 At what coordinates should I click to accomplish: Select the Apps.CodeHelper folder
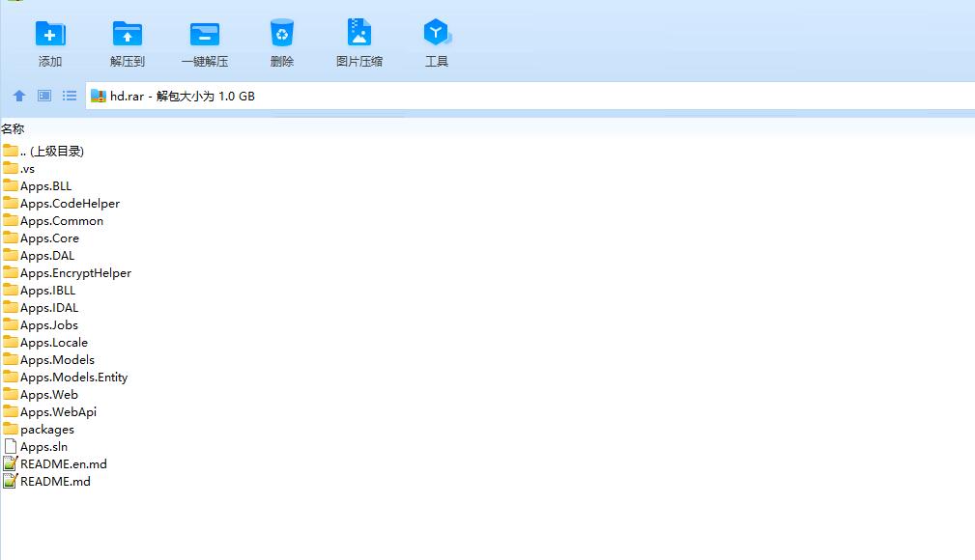pyautogui.click(x=70, y=203)
